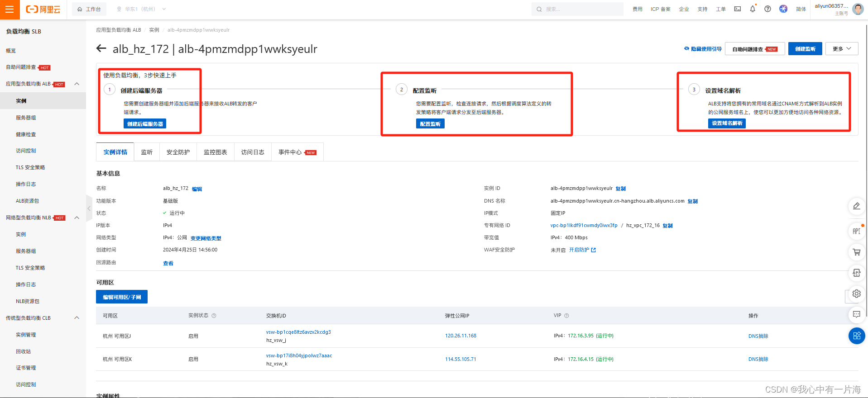Switch to the 监控图表 tab
The height and width of the screenshot is (398, 868).
pyautogui.click(x=216, y=152)
